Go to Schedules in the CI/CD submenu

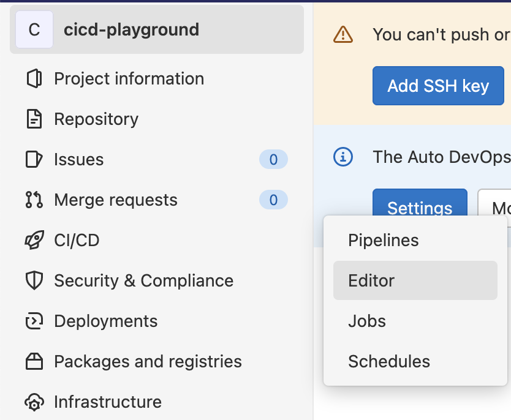pos(389,361)
